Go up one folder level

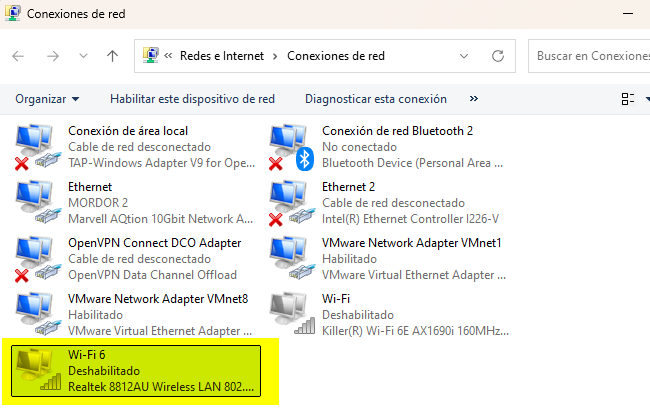tap(113, 56)
